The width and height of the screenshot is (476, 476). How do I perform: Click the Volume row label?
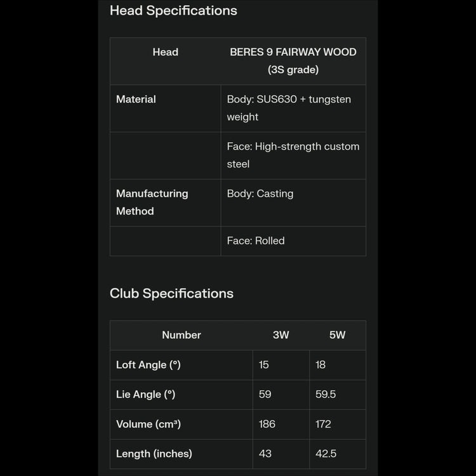149,424
